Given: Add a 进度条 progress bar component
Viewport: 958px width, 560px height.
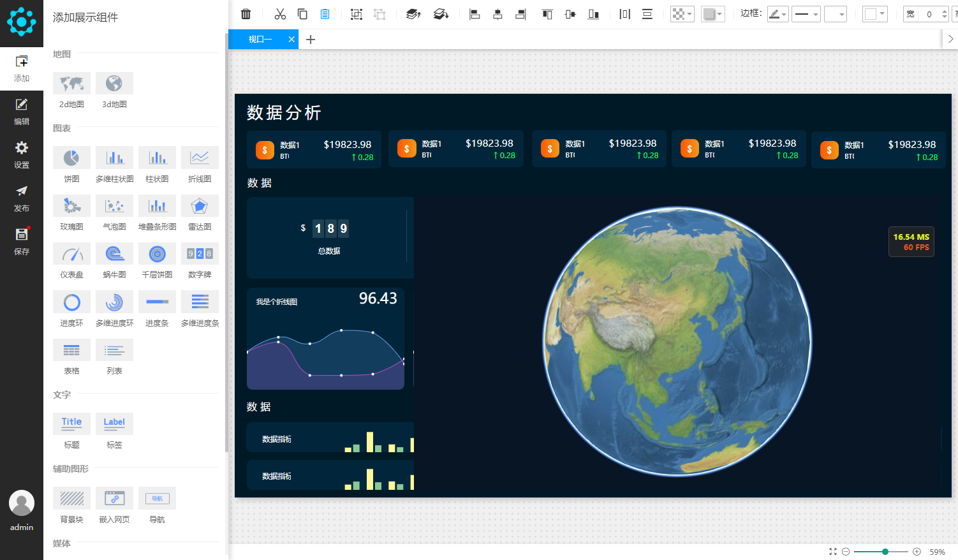Looking at the screenshot, I should pyautogui.click(x=157, y=309).
